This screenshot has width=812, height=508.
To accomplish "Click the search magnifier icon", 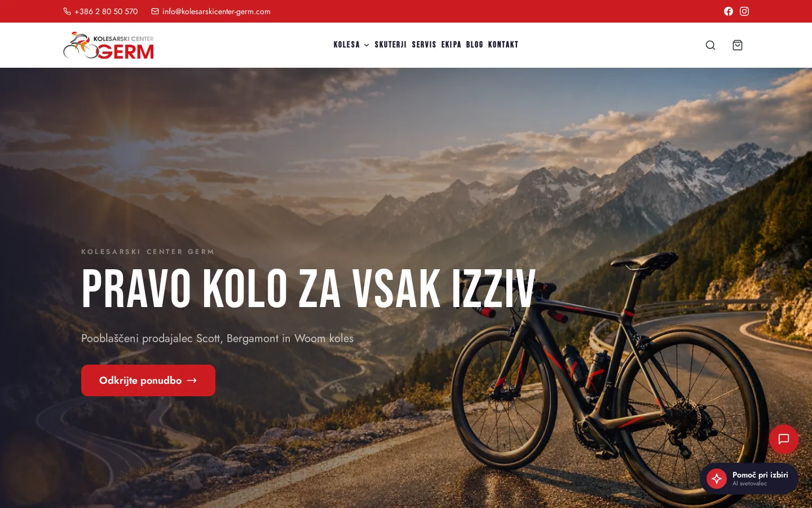I will click(x=710, y=45).
